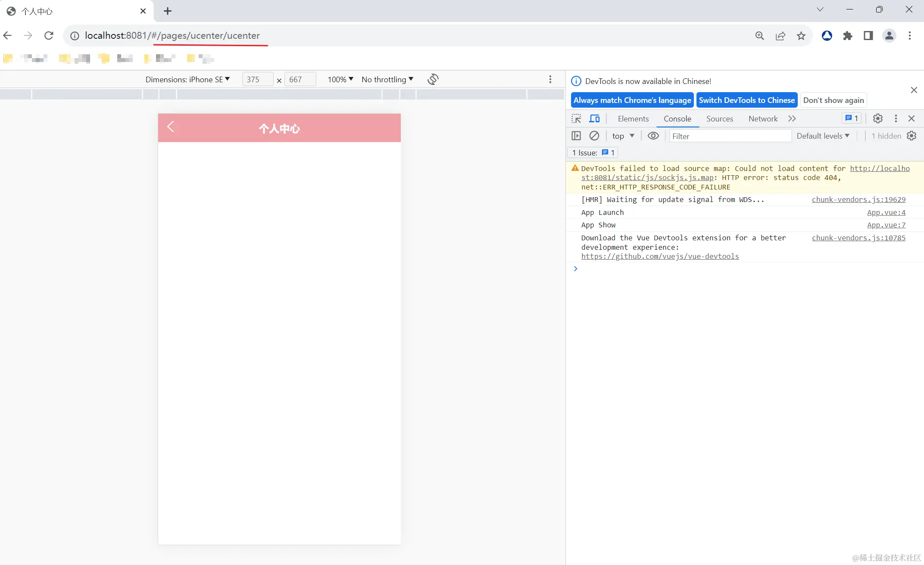Tap the back arrow in 个人中心 header

(171, 127)
